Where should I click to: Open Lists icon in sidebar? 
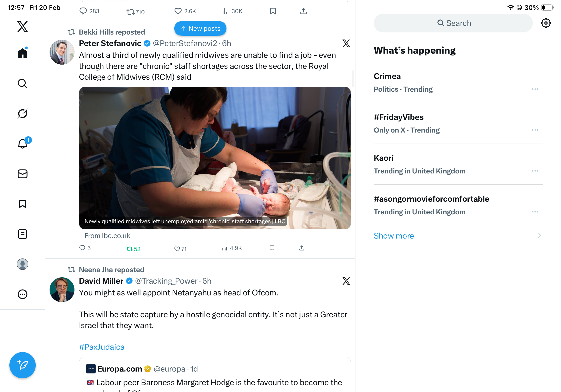[x=23, y=234]
